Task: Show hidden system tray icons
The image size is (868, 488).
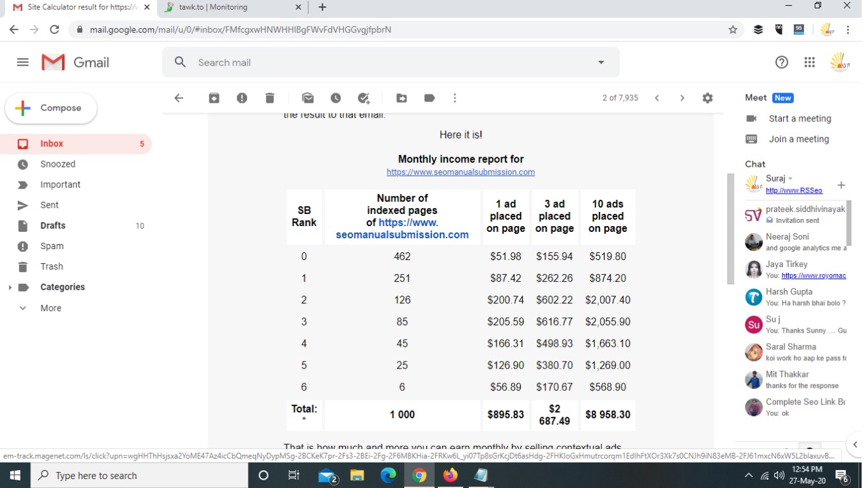Action: [748, 475]
